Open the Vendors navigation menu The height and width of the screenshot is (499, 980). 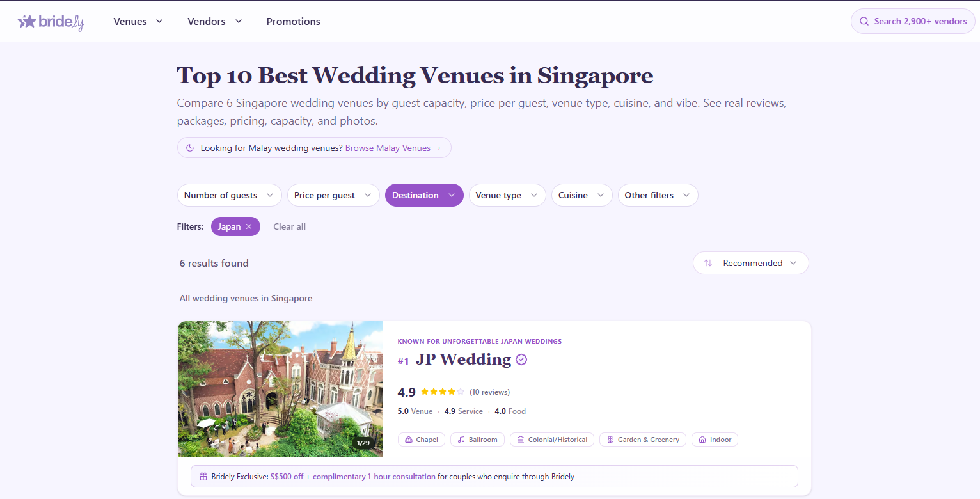coord(215,21)
